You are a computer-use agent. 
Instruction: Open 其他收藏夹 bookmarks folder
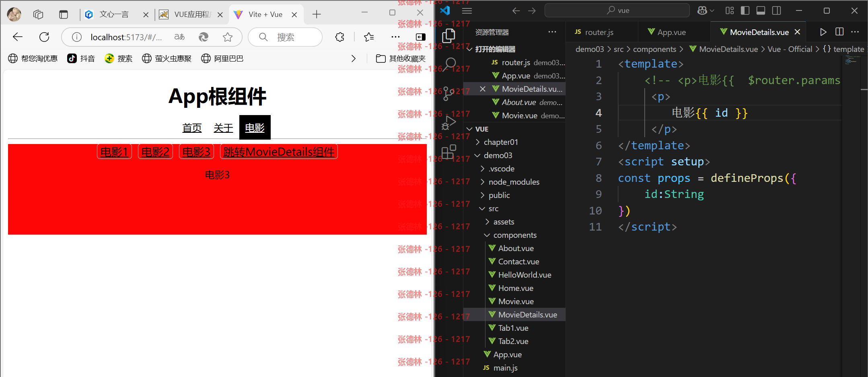coord(401,59)
